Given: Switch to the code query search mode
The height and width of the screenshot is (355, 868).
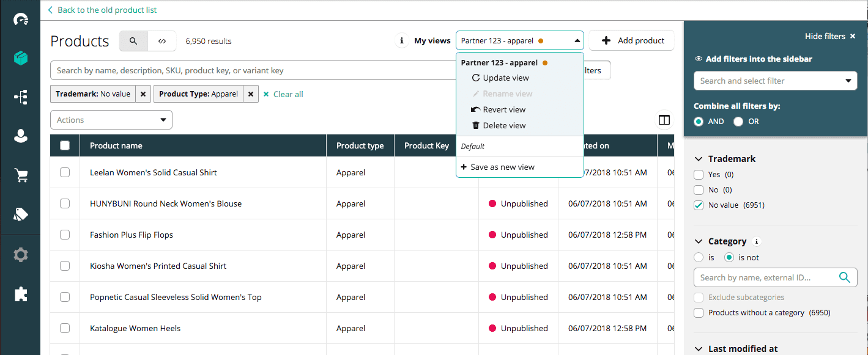Looking at the screenshot, I should [161, 41].
